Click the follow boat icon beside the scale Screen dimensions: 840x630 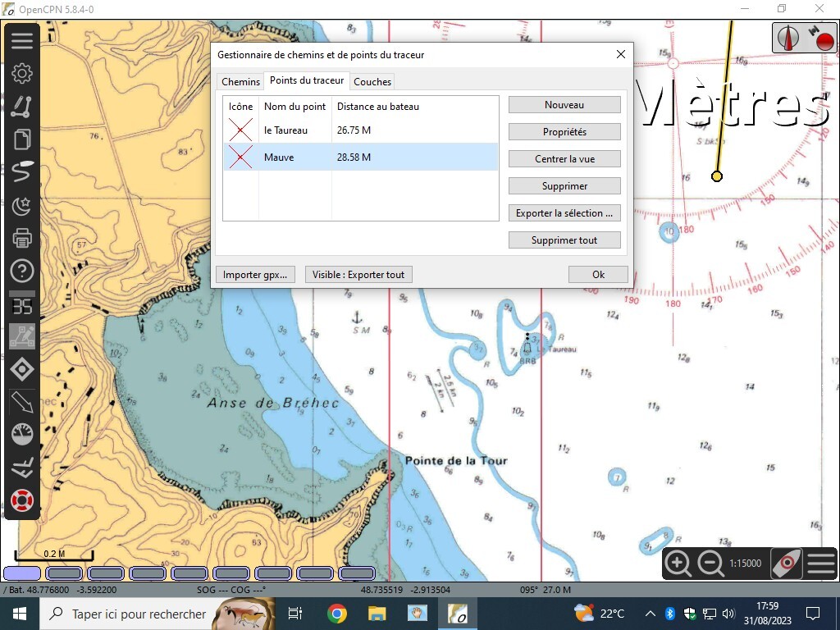(x=786, y=563)
